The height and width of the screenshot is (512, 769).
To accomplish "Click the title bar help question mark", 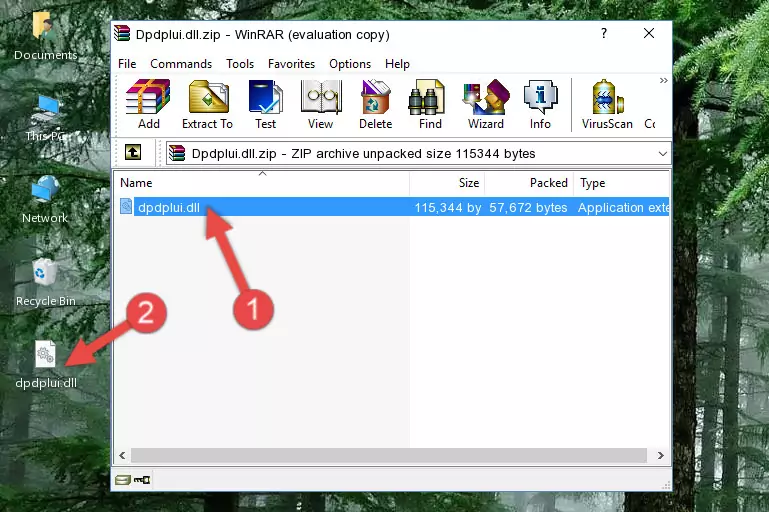I will (604, 33).
